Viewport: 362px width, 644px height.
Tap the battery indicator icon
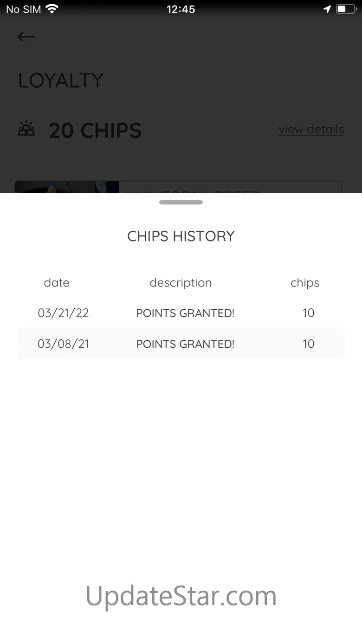[345, 9]
